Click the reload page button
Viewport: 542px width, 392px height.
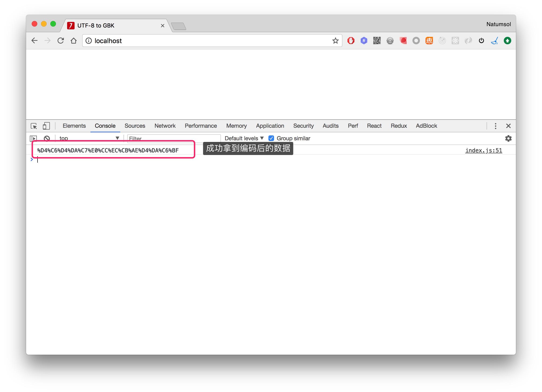[61, 41]
